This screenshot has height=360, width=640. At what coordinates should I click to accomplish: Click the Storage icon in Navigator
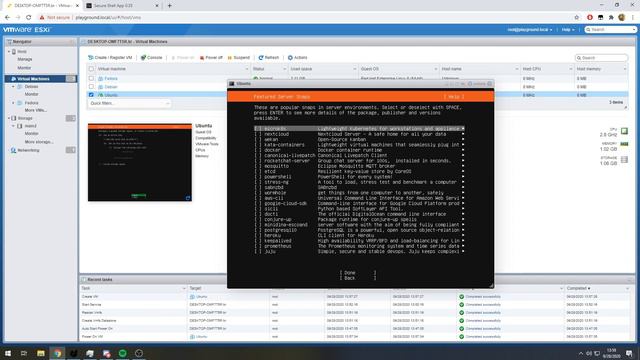coord(13,118)
